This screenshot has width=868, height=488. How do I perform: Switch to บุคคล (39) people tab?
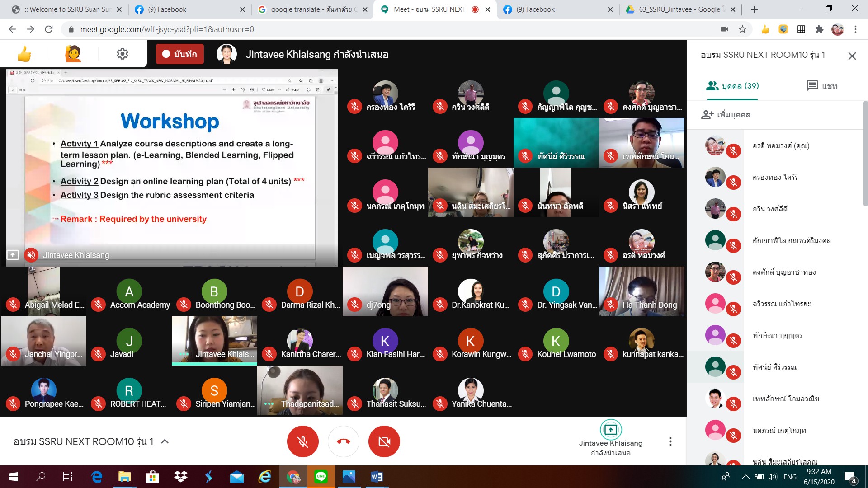(x=732, y=86)
